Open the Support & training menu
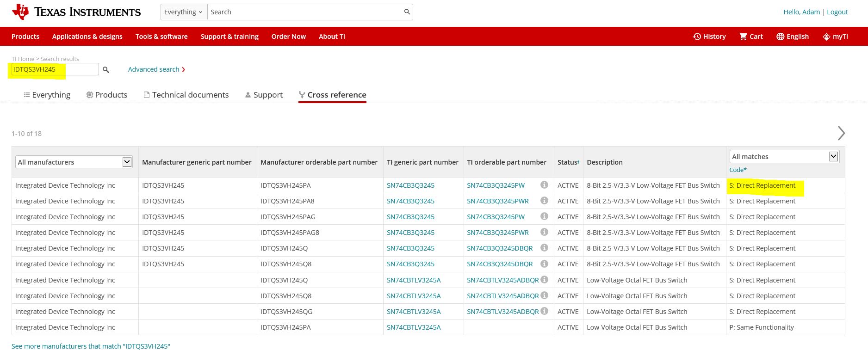Screen dimensions: 868x350 click(229, 37)
